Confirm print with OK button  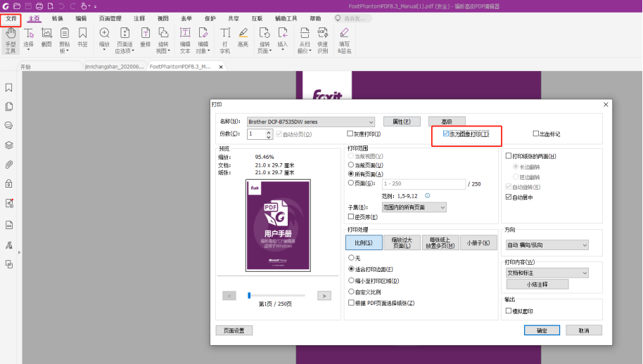coord(542,330)
